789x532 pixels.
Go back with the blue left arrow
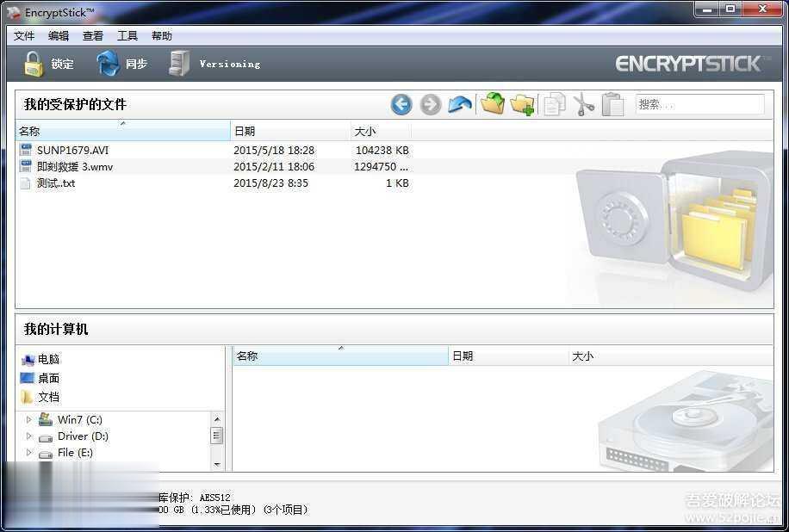401,104
